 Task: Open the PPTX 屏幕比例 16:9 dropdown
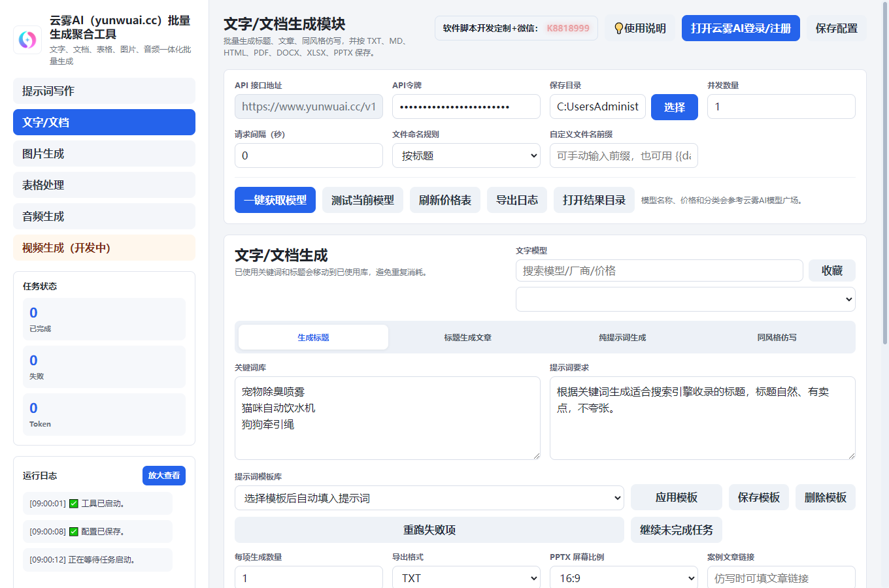[x=624, y=578]
